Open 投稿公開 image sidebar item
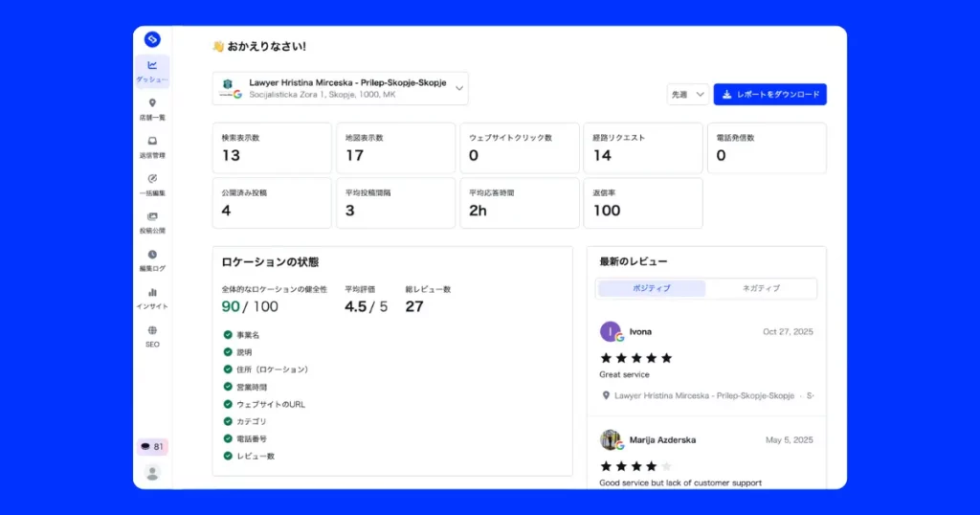 (x=152, y=223)
